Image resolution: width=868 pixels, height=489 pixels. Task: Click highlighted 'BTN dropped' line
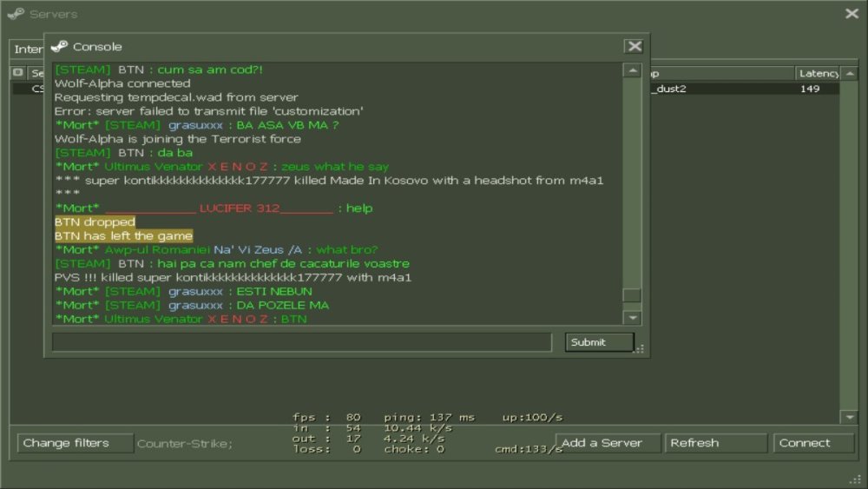95,222
